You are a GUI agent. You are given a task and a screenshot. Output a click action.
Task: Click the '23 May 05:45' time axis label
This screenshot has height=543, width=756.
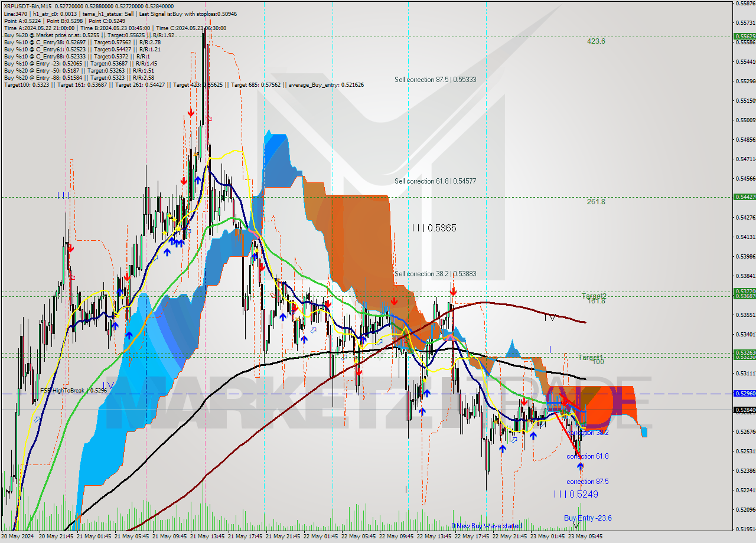pos(585,537)
